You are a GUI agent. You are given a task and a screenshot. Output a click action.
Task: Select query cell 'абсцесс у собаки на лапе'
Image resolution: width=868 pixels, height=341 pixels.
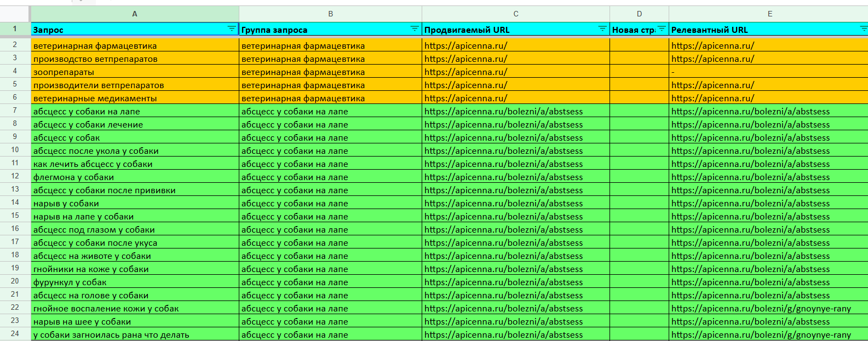[135, 111]
